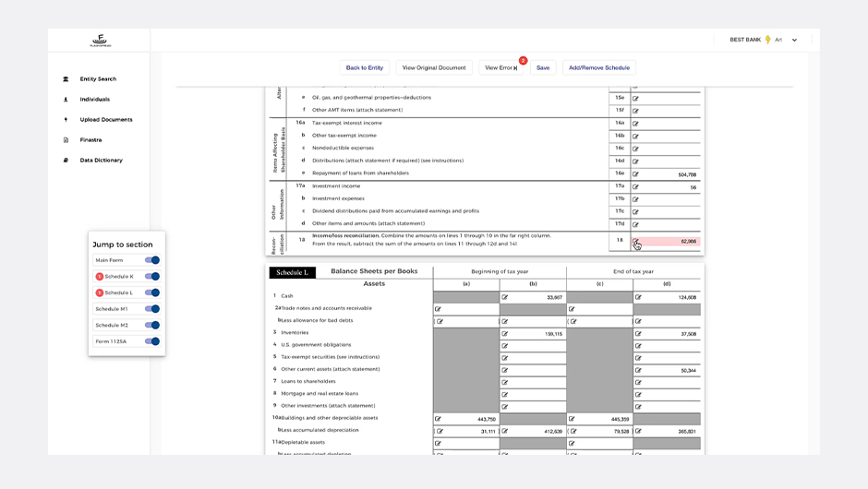Click line 16e value 504,788

(x=687, y=174)
